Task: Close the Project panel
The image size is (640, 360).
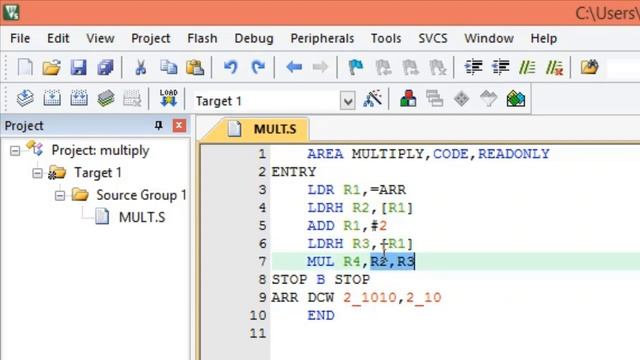Action: [x=179, y=125]
